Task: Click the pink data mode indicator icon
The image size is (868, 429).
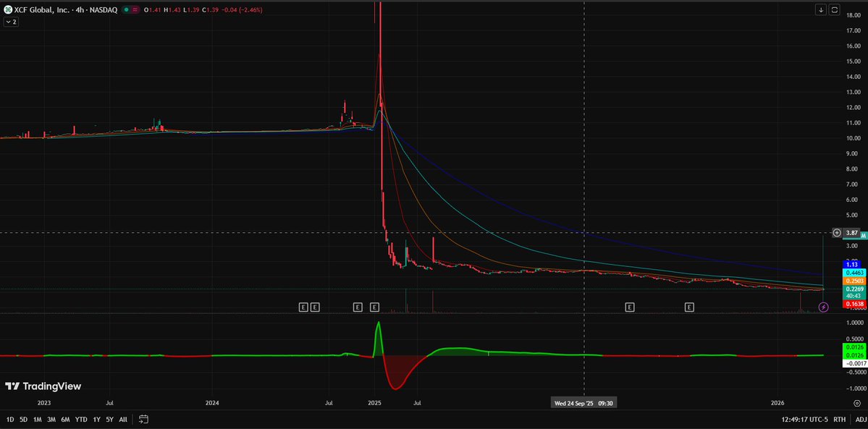Action: 135,10
